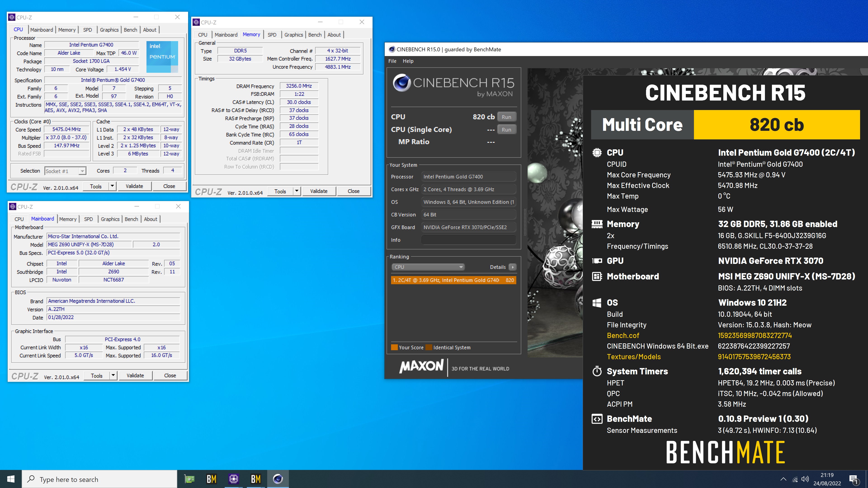This screenshot has width=868, height=488.
Task: Select Bench tab in CPU-Z Mainboard window
Action: tap(131, 219)
